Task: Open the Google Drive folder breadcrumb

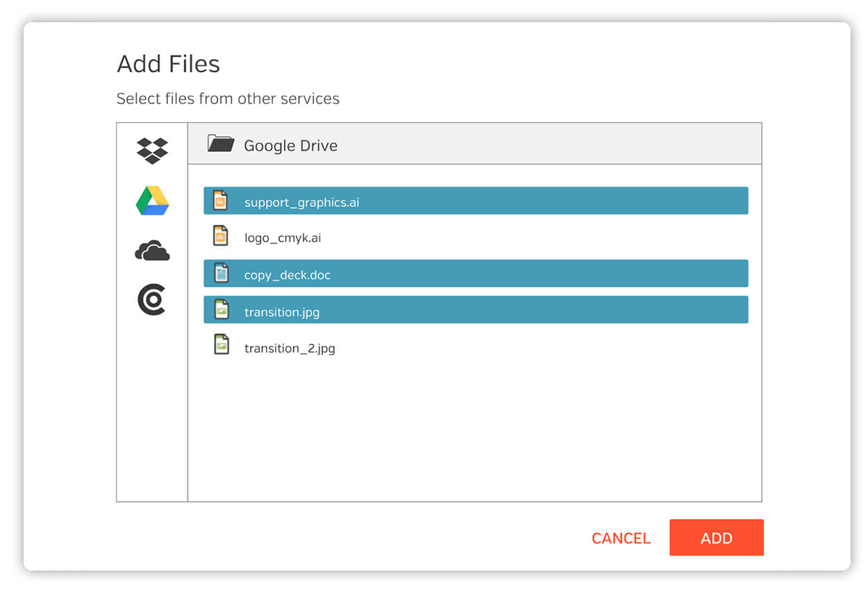Action: (290, 145)
